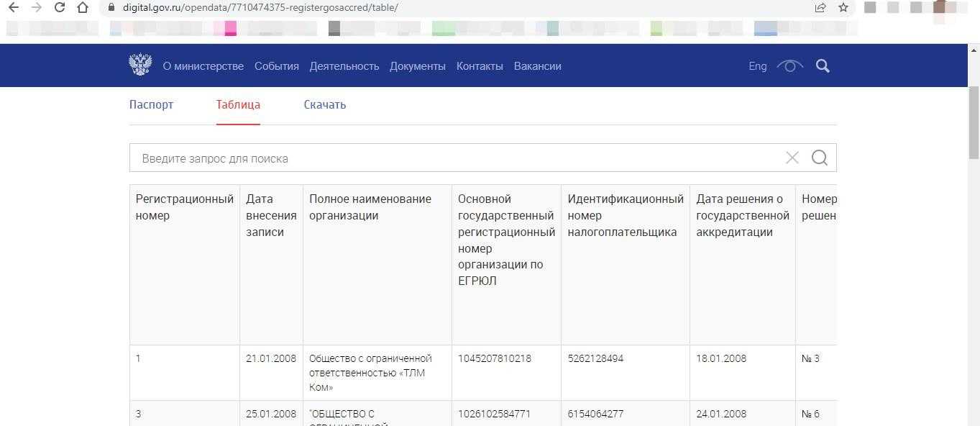Open site search via header magnifier icon
This screenshot has height=426, width=980.
[x=823, y=66]
